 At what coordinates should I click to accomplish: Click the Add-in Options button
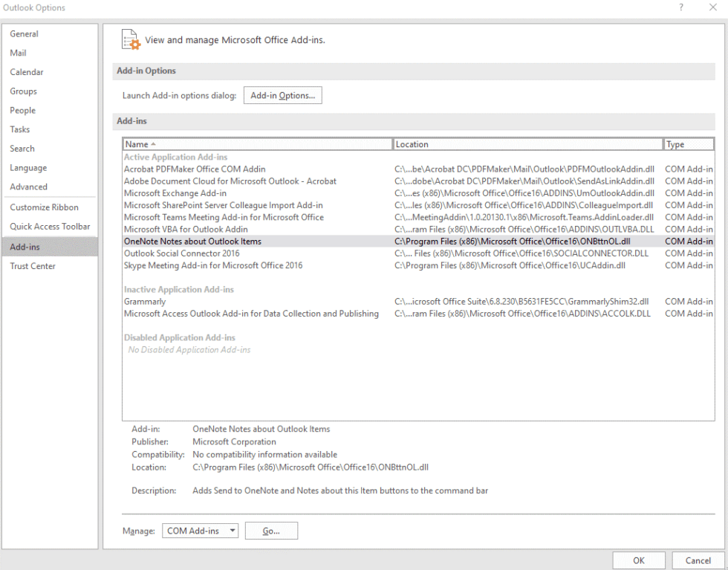pyautogui.click(x=282, y=95)
